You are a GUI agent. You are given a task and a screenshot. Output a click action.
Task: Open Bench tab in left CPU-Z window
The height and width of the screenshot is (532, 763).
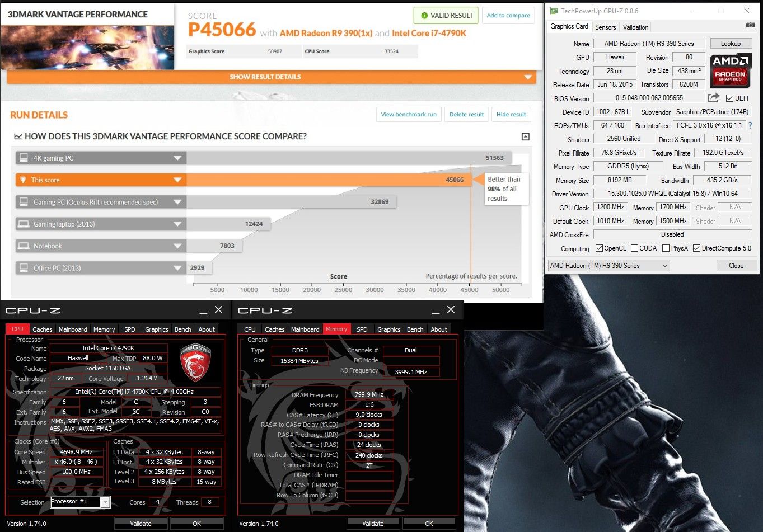tap(182, 329)
